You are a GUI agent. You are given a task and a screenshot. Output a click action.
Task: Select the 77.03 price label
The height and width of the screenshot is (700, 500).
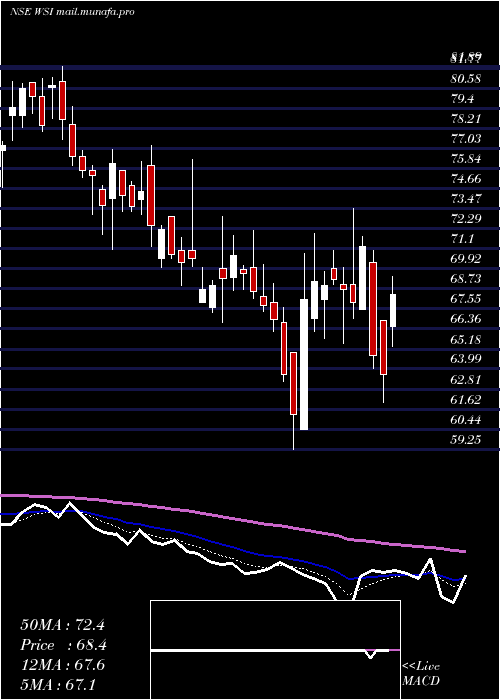point(466,139)
